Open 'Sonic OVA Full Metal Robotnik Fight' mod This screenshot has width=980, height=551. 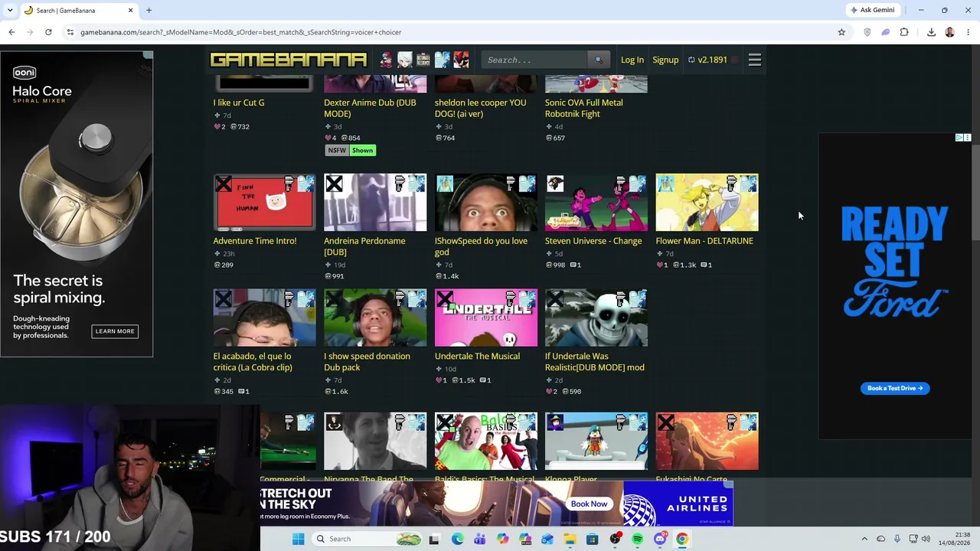[x=584, y=108]
